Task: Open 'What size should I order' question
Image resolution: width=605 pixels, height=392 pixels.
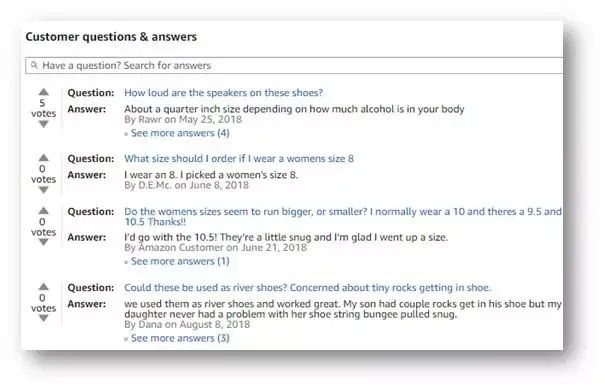Action: click(239, 159)
